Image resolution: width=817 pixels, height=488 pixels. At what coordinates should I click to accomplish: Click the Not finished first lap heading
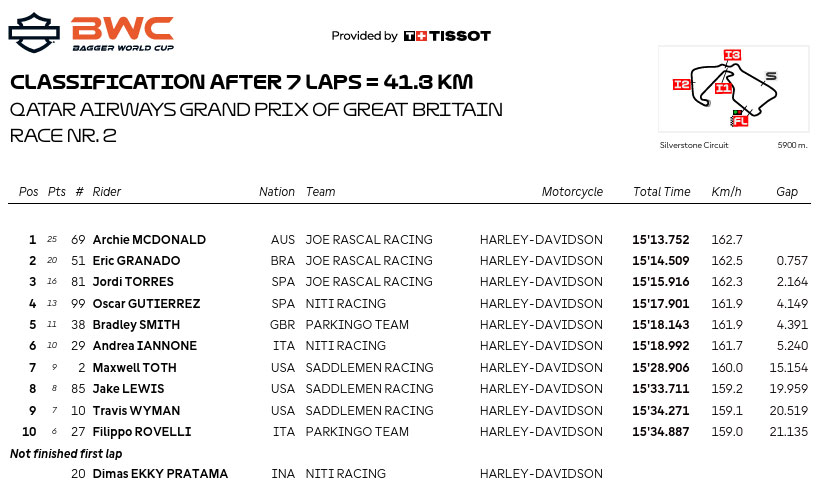[66, 454]
